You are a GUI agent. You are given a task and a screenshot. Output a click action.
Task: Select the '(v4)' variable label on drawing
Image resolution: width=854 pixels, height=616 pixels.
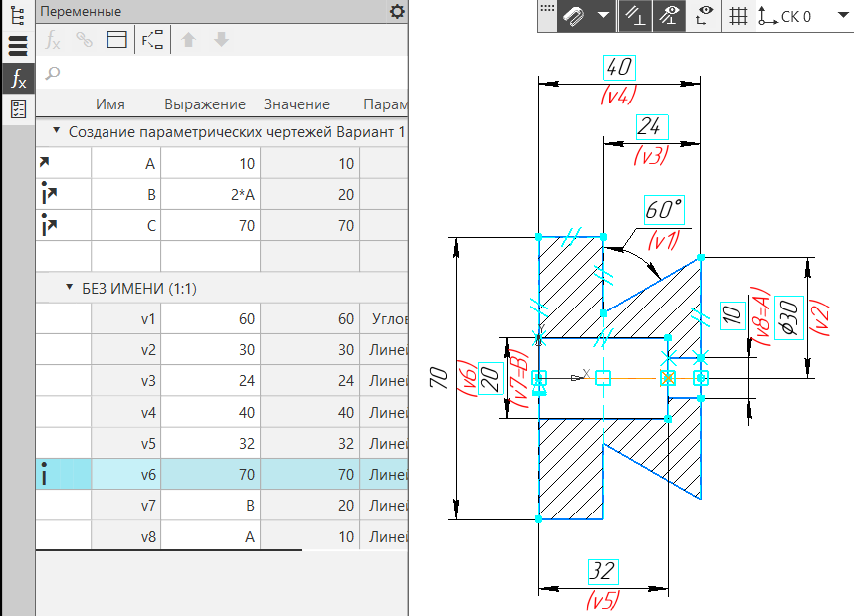[618, 96]
